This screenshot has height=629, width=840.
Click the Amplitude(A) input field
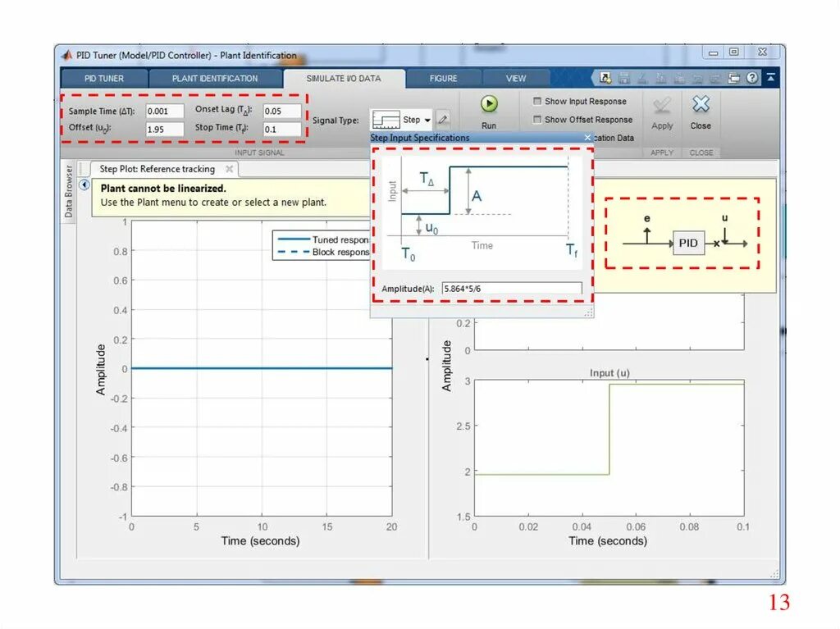coord(512,288)
